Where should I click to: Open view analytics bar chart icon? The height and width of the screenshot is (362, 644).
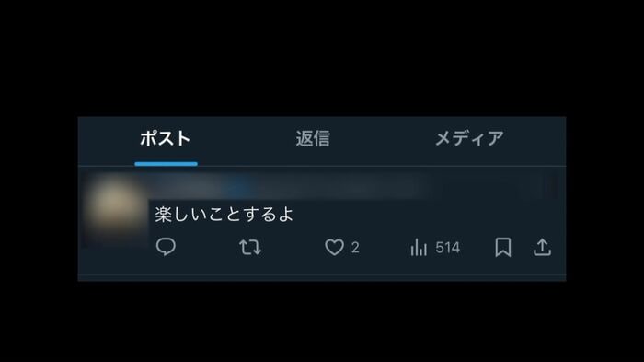(x=419, y=248)
